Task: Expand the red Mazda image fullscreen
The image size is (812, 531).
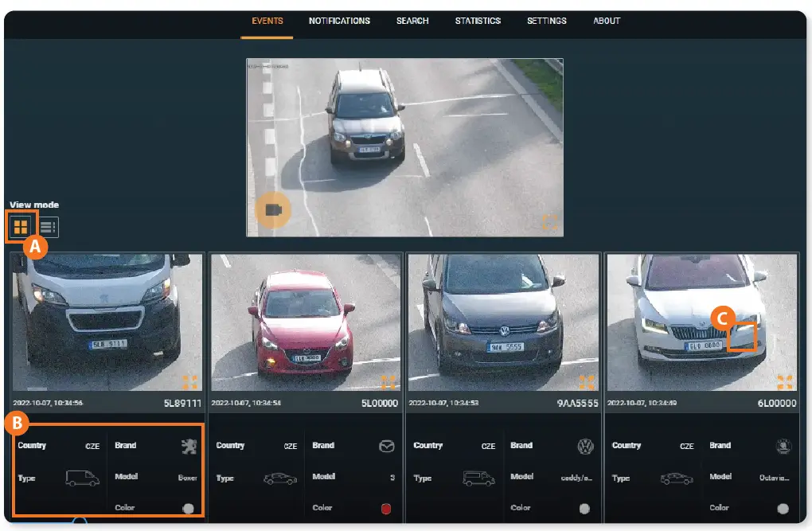Action: 388,382
